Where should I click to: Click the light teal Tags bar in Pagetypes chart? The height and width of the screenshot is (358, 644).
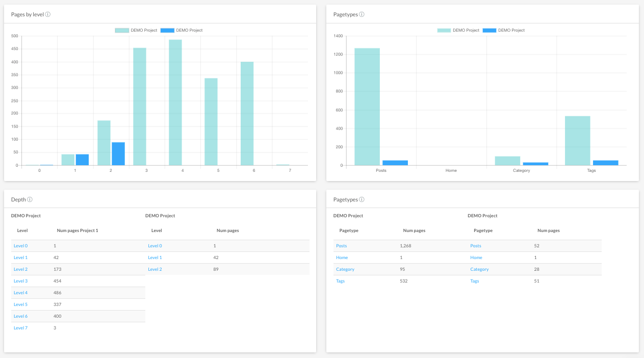pyautogui.click(x=577, y=141)
